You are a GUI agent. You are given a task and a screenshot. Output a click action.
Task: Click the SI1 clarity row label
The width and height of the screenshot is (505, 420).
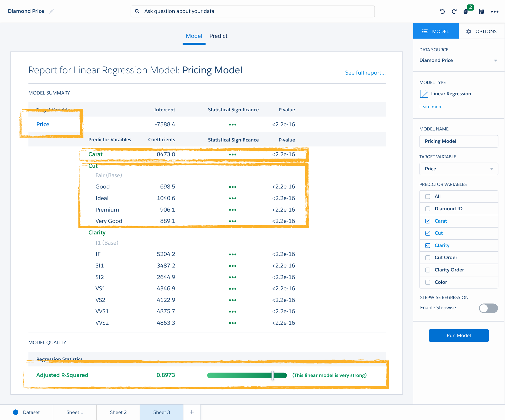pos(99,266)
